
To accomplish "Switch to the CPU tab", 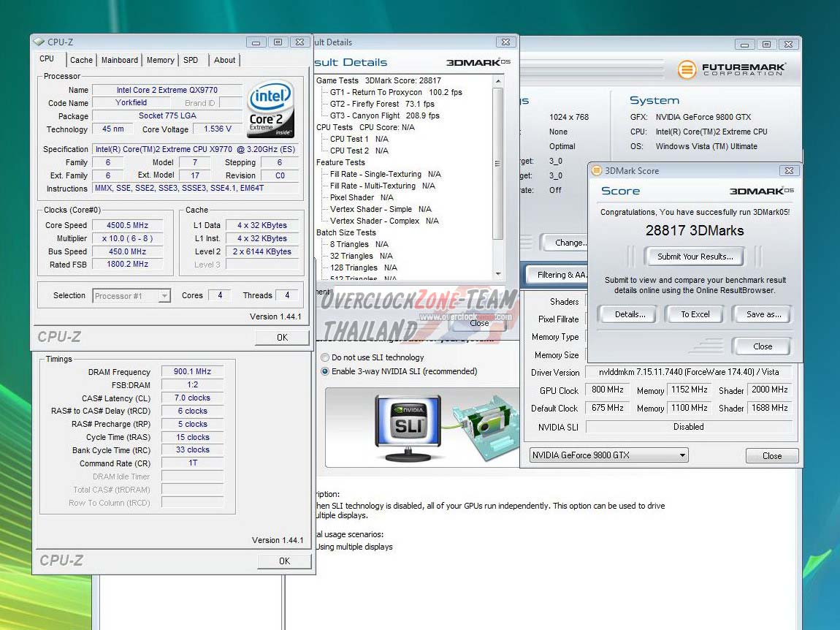I will point(47,59).
